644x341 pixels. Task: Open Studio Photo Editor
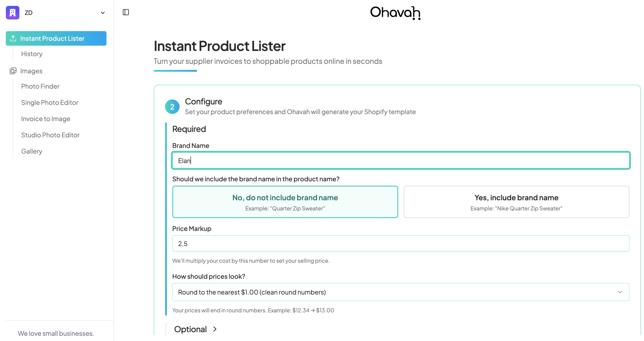(x=50, y=135)
